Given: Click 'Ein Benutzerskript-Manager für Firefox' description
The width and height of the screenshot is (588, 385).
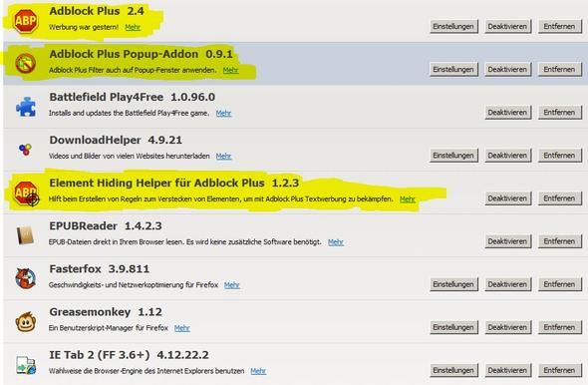Looking at the screenshot, I should (x=108, y=328).
